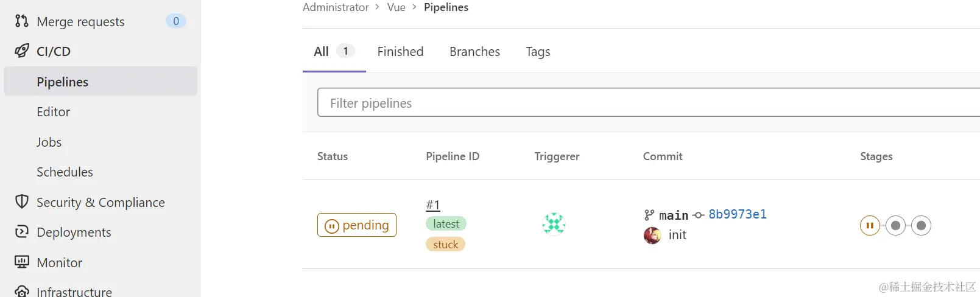
Task: Click the Infrastructure icon in sidebar
Action: pos(22,292)
